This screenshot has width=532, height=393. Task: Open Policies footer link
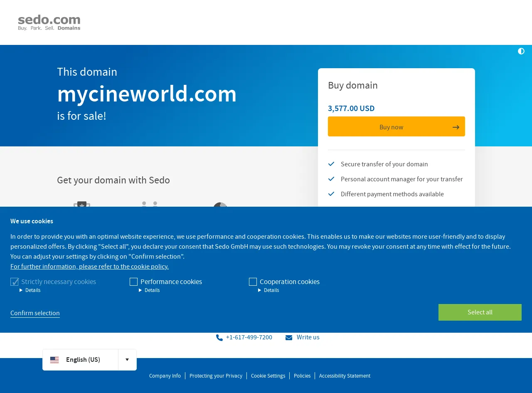click(302, 376)
